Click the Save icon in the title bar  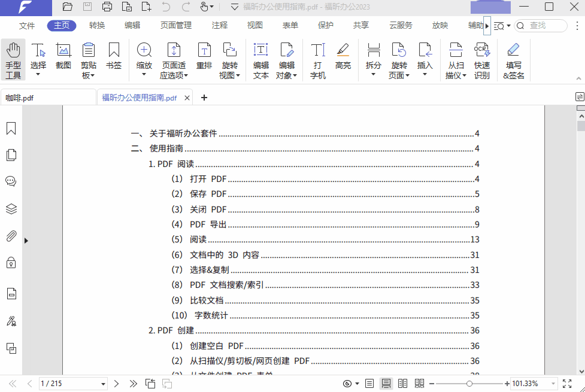click(x=87, y=7)
